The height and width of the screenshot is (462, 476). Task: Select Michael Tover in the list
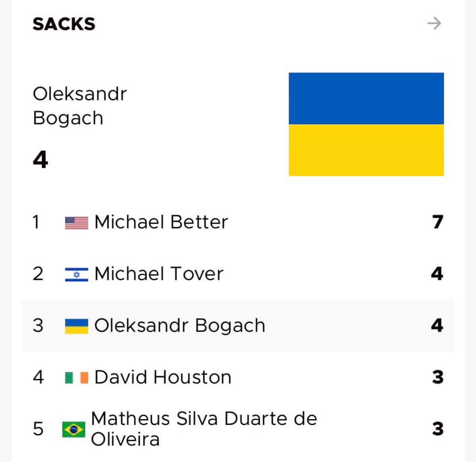(x=159, y=274)
